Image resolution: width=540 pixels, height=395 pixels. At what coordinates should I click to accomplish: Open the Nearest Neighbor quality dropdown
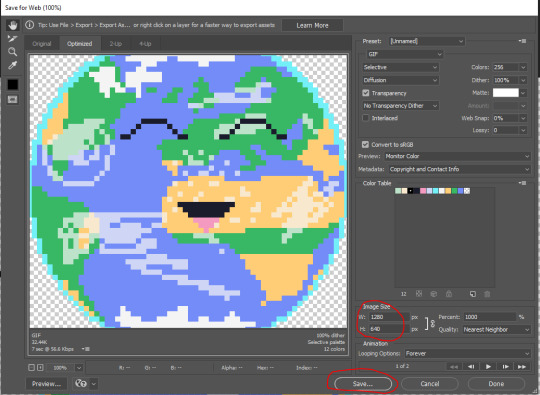coord(496,330)
